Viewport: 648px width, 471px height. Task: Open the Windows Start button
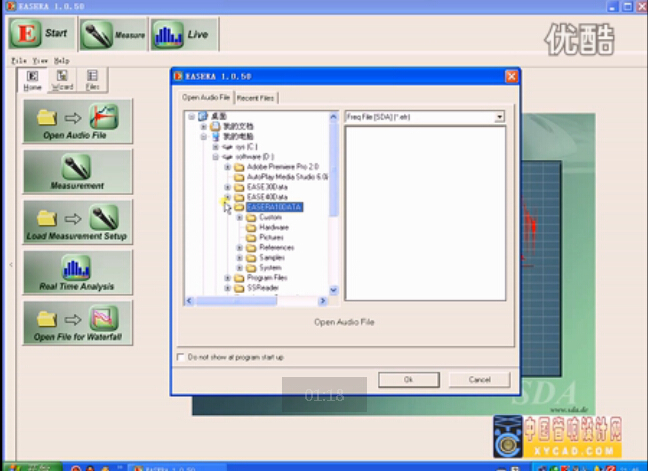pyautogui.click(x=32, y=467)
